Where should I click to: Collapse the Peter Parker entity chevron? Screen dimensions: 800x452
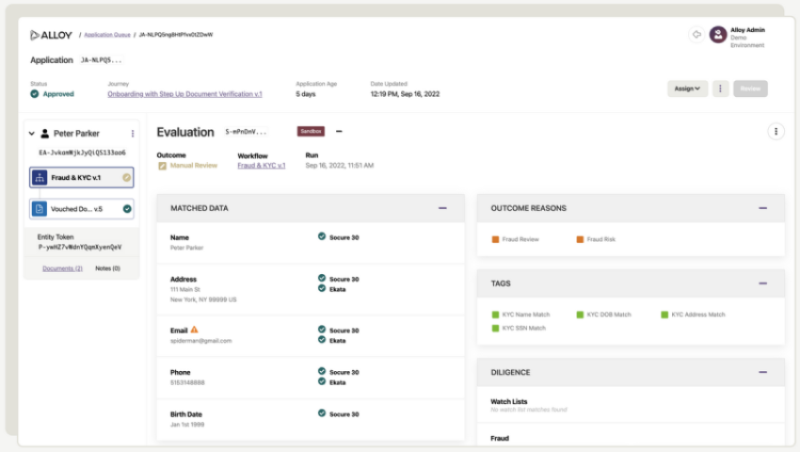32,134
